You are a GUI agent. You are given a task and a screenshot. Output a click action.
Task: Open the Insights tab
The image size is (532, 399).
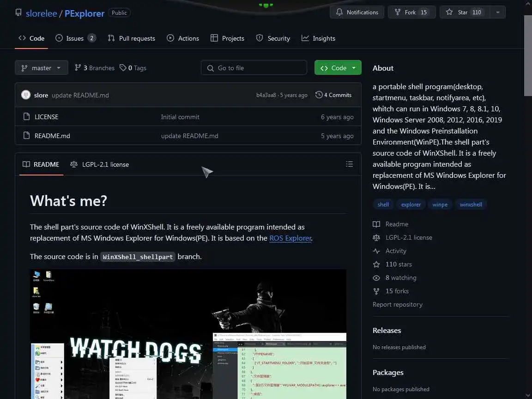coord(318,38)
